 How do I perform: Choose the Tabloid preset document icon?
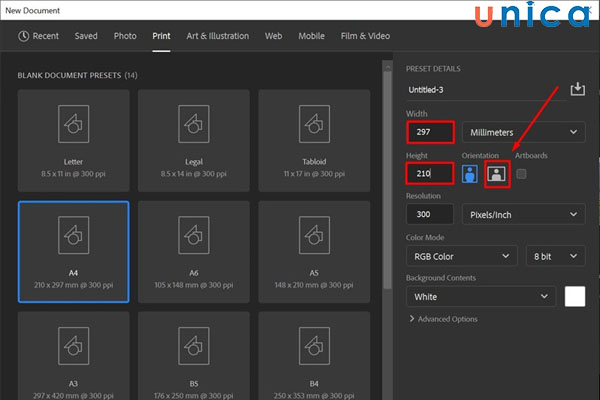coord(314,124)
